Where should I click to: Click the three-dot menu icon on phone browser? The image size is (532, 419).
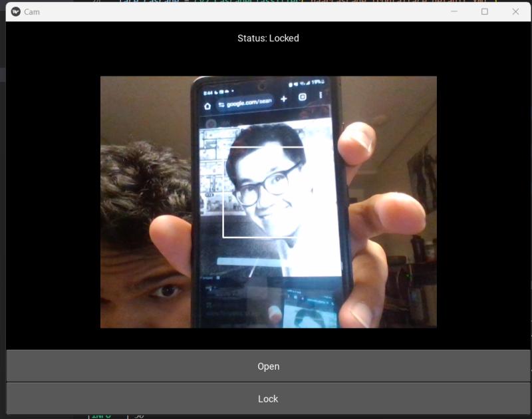tap(321, 96)
